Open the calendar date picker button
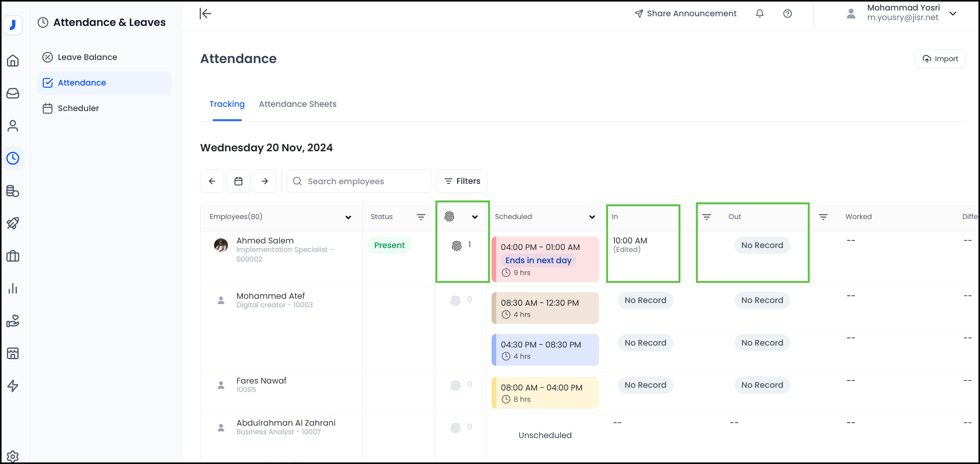Screen dimensions: 980x464 [x=238, y=181]
